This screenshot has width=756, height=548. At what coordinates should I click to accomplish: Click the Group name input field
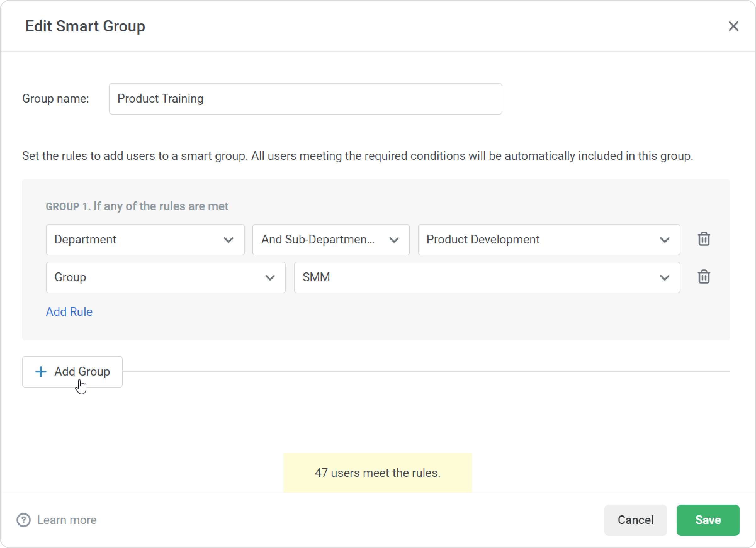(305, 98)
